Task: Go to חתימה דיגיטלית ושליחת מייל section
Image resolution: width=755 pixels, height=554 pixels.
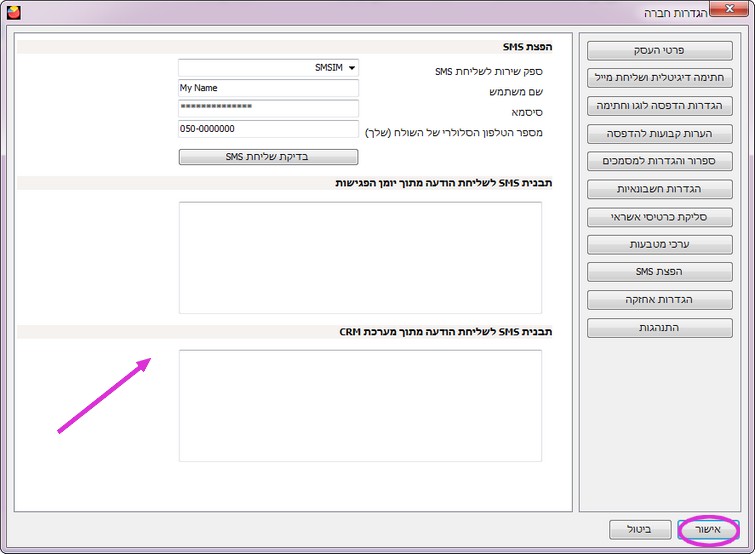Action: [x=659, y=78]
